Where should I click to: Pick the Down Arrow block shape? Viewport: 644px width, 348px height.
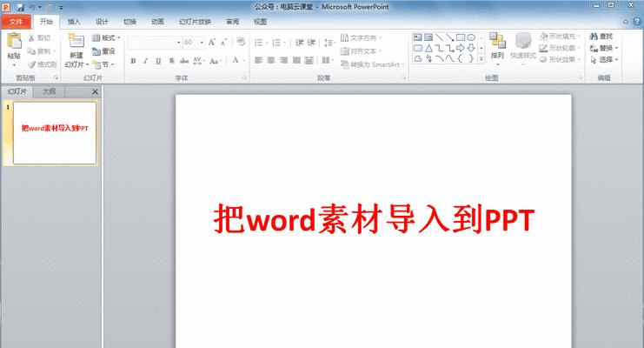point(471,48)
